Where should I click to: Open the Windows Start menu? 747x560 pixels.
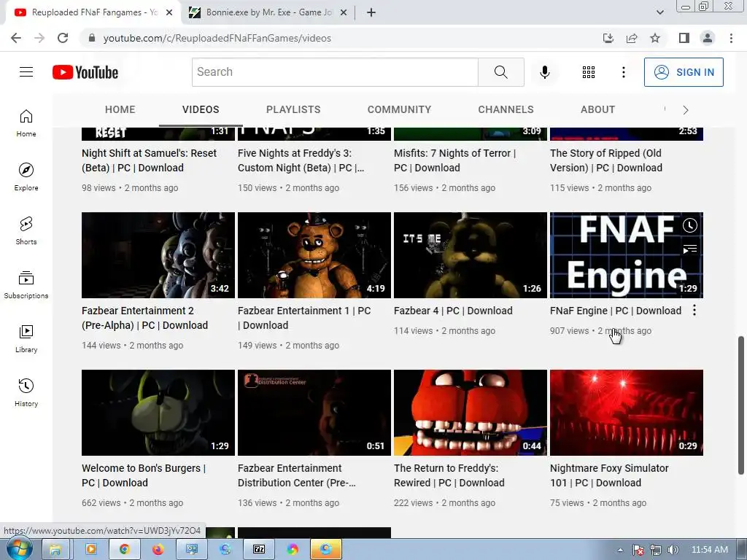pos(20,548)
